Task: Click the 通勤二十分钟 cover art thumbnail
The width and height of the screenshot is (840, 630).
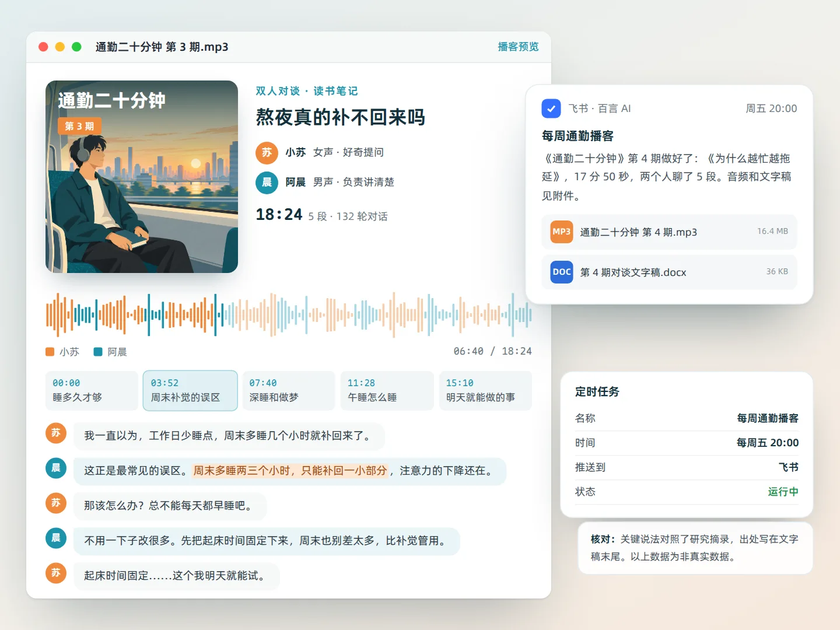Action: pyautogui.click(x=142, y=177)
